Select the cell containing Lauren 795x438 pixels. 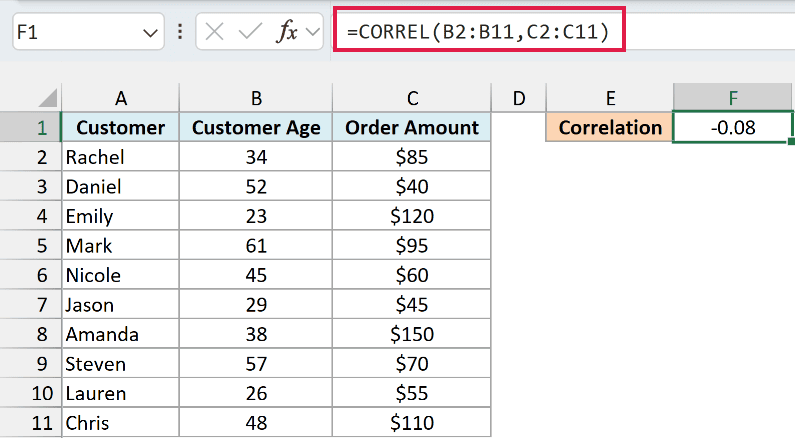(121, 393)
